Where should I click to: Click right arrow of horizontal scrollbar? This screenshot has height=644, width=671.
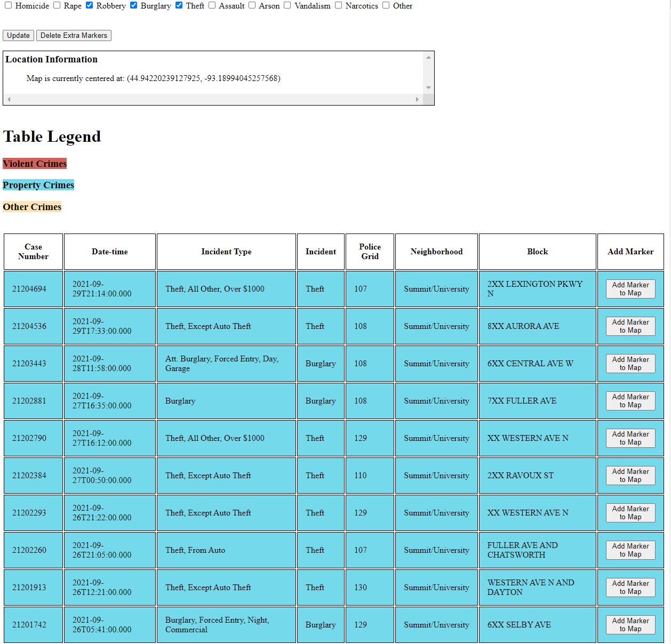click(417, 100)
